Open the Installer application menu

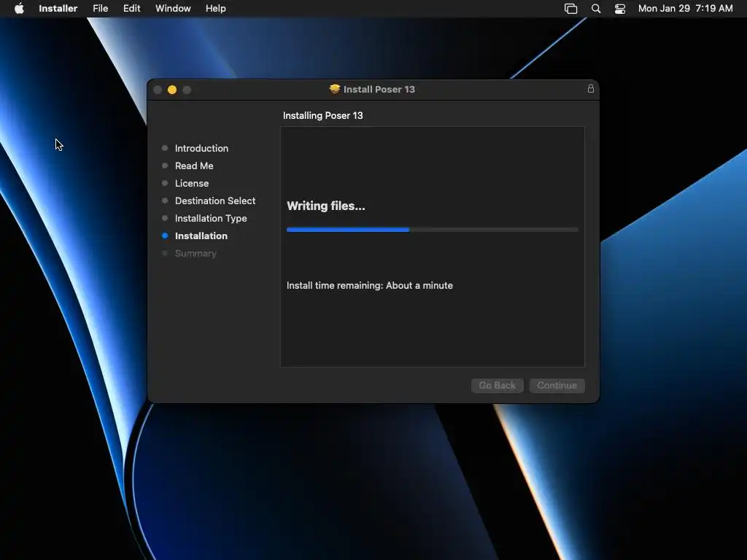58,9
